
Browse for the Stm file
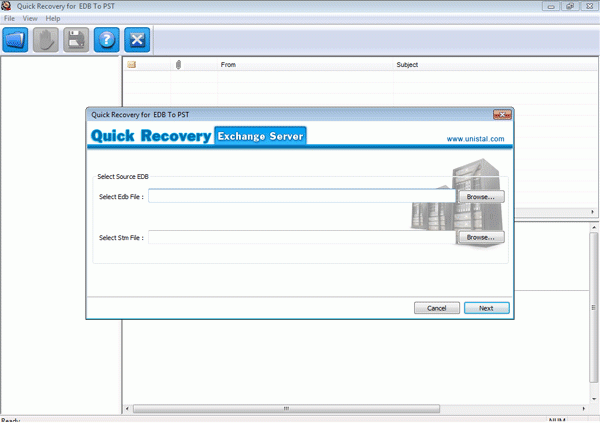[481, 237]
